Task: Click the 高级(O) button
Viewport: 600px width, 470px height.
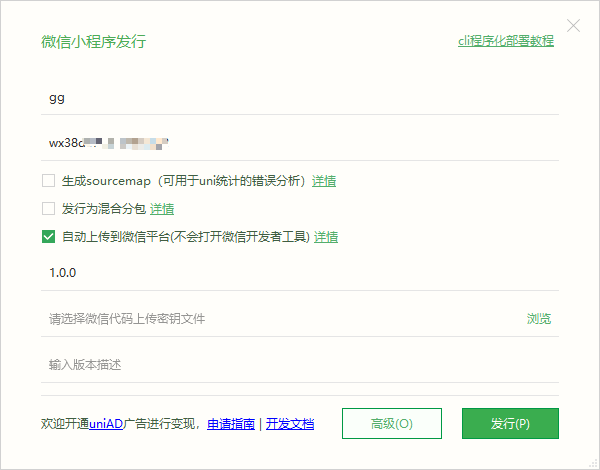Action: [x=392, y=423]
